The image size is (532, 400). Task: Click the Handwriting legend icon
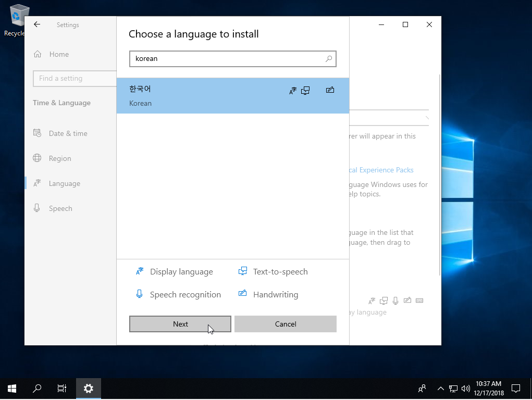click(x=242, y=293)
